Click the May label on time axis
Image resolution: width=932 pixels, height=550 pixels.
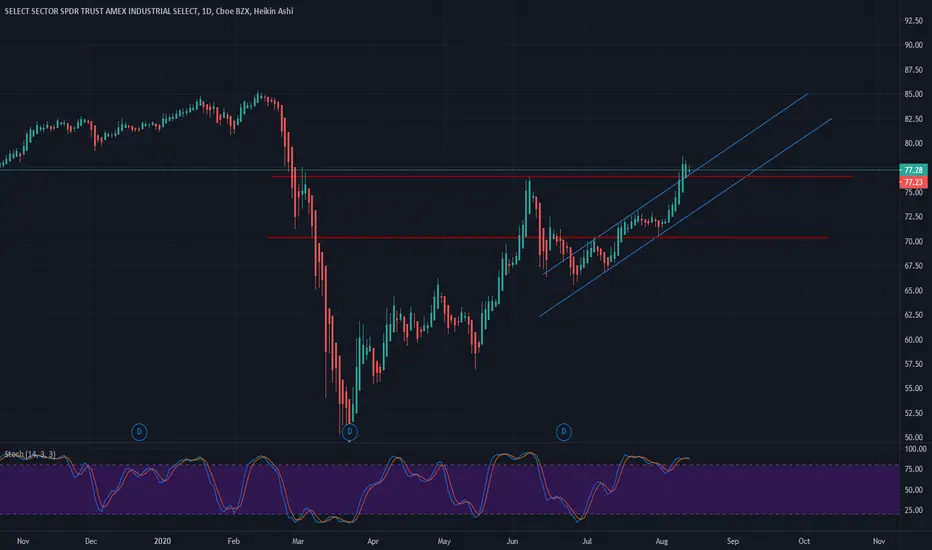coord(444,541)
